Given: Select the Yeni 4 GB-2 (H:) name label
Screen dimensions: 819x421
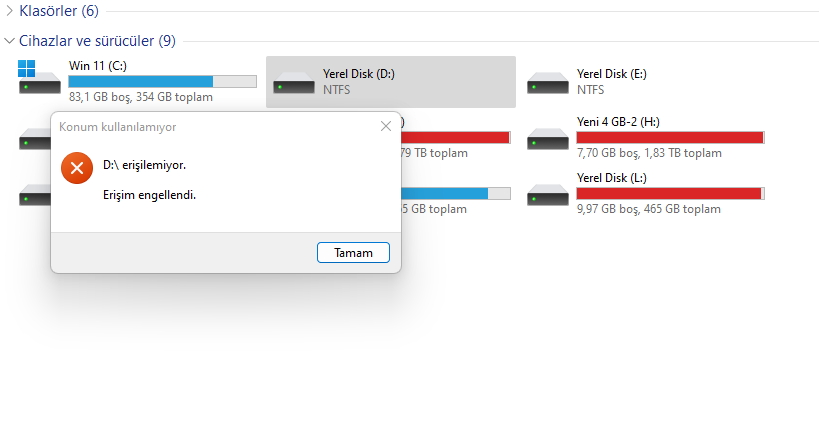Looking at the screenshot, I should pyautogui.click(x=618, y=122).
